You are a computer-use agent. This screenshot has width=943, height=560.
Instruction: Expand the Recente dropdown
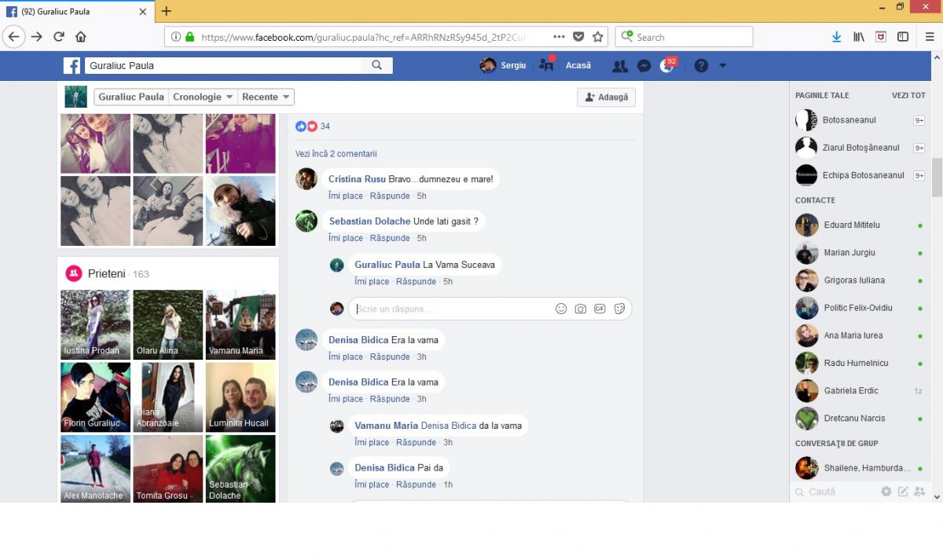pyautogui.click(x=267, y=97)
